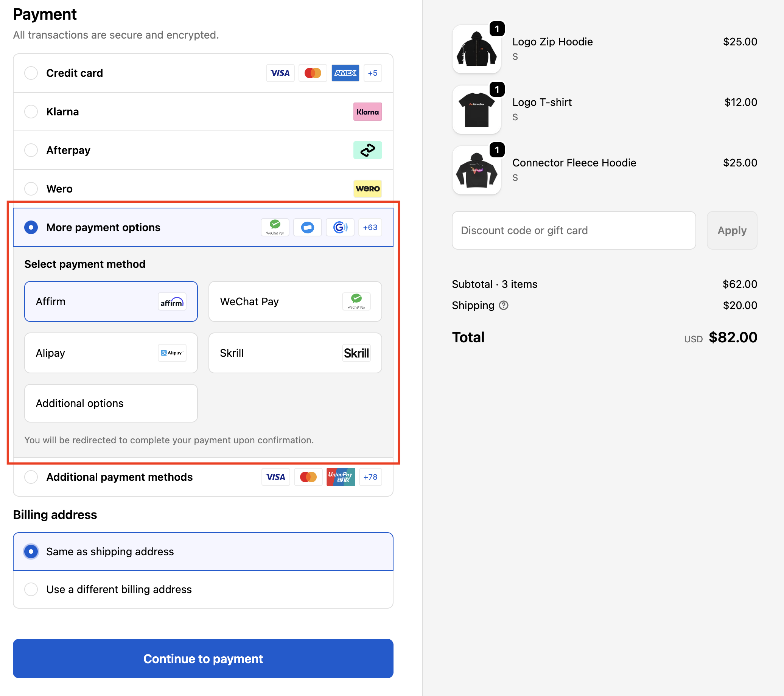Click WeChat Pay icon in More payment options row

275,227
